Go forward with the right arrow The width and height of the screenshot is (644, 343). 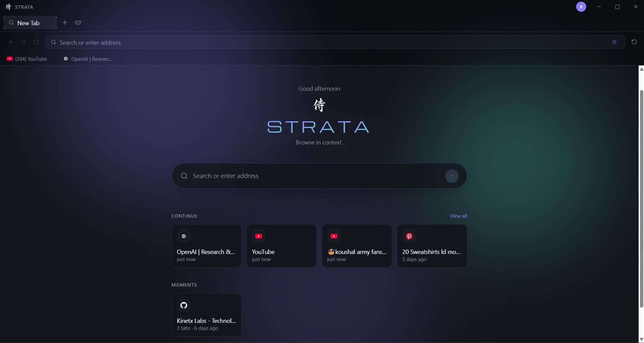tap(24, 42)
